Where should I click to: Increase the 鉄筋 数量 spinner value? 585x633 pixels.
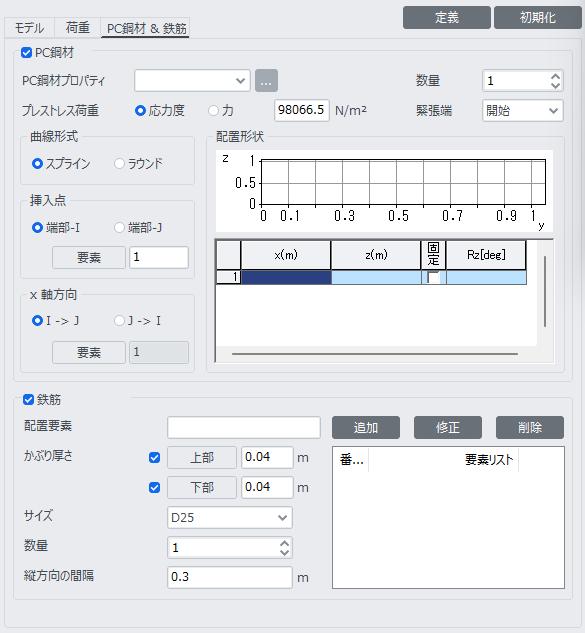point(284,543)
